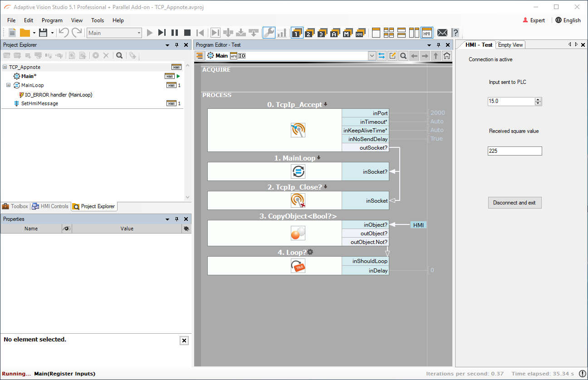Image resolution: width=588 pixels, height=380 pixels.
Task: Switch to the Empty View tab
Action: tap(510, 45)
